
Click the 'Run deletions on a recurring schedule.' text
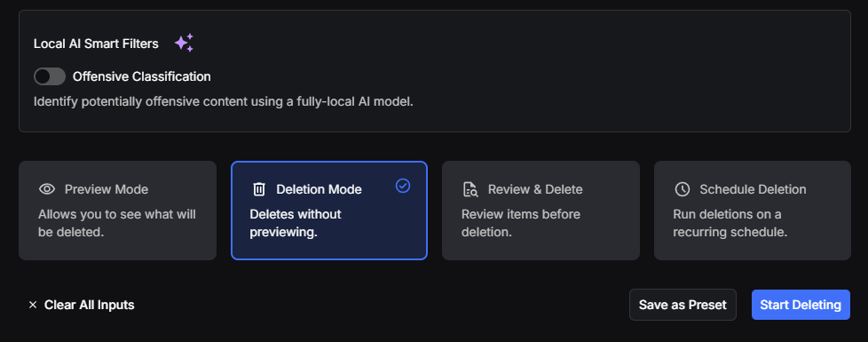click(730, 223)
